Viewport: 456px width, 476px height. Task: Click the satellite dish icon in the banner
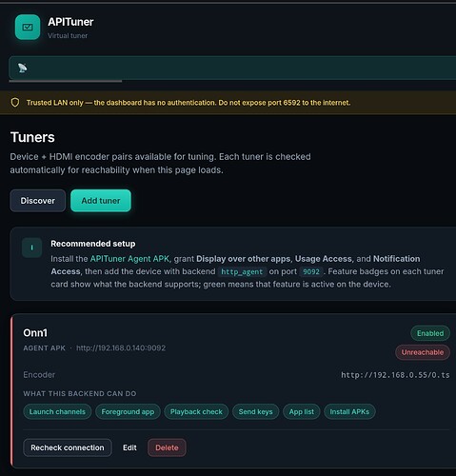23,68
